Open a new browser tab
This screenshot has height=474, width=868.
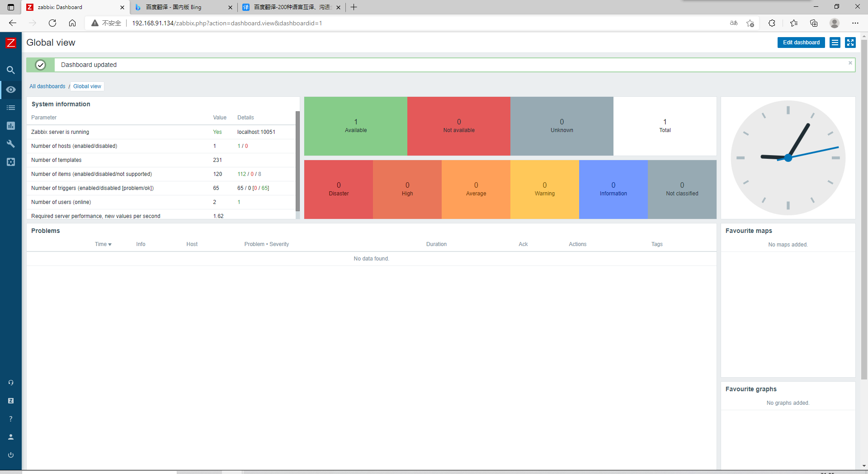[x=354, y=7]
